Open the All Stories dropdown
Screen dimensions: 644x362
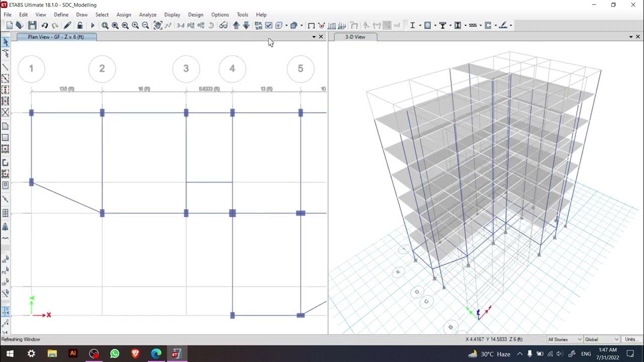tap(565, 339)
